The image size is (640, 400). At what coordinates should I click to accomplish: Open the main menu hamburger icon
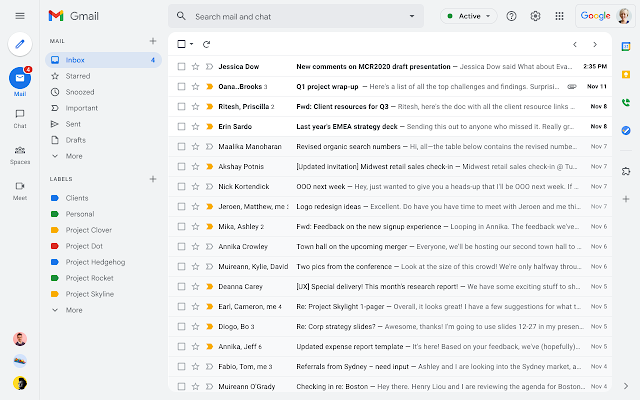(20, 15)
